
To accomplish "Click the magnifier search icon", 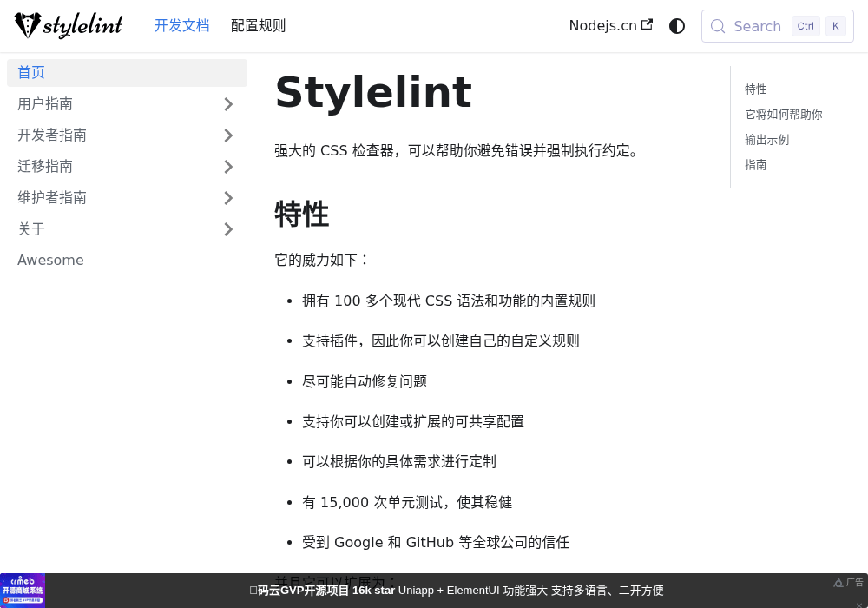I will pyautogui.click(x=718, y=26).
